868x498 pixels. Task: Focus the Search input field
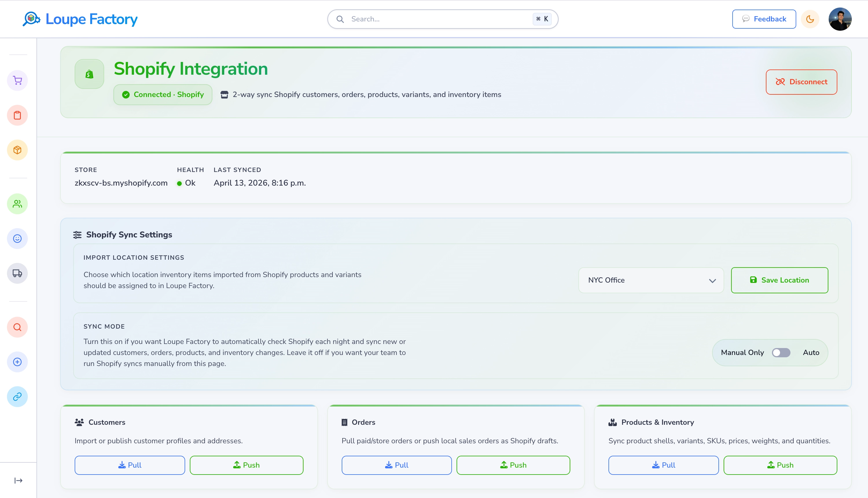[x=443, y=19]
